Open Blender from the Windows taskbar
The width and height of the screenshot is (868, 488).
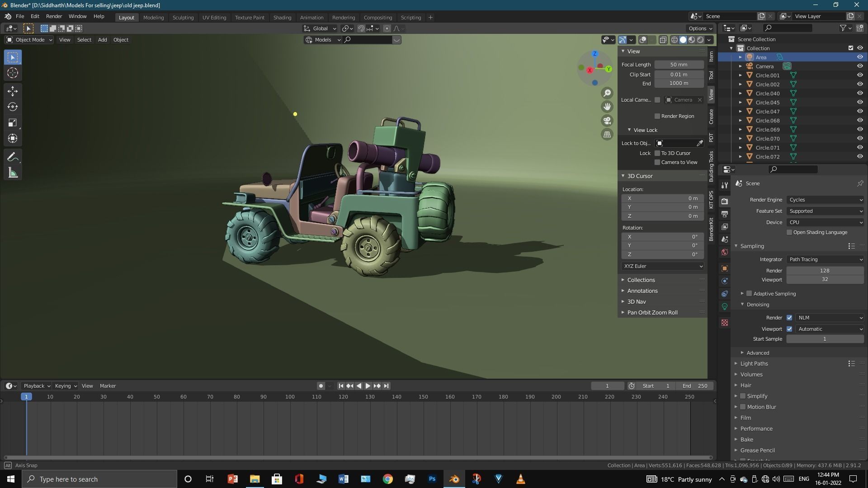point(454,479)
